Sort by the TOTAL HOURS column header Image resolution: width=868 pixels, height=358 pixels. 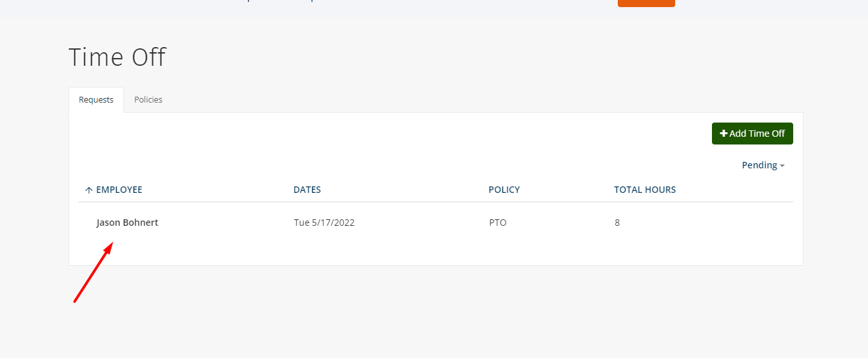[x=645, y=190]
